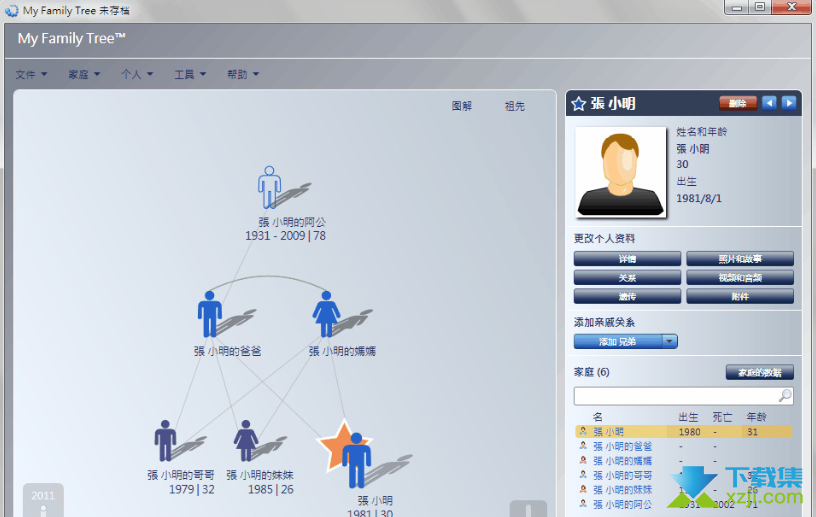
Task: Click the 1931 - 2009 | 78 label
Action: point(285,236)
